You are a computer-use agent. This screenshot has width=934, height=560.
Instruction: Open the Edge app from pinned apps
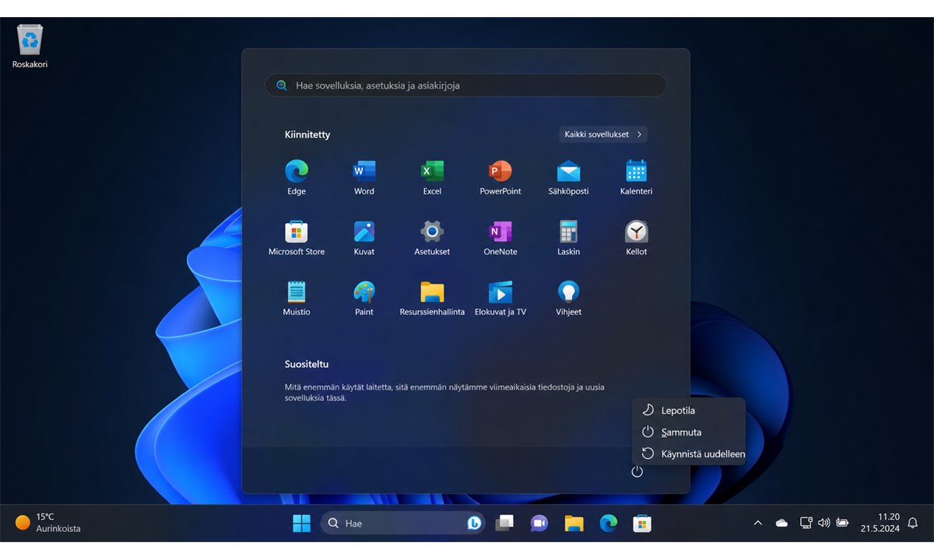click(297, 177)
